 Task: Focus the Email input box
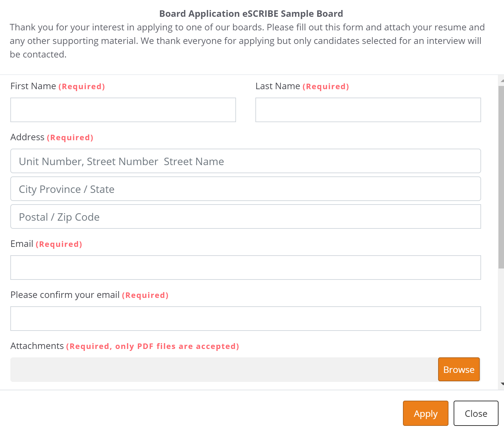[245, 268]
